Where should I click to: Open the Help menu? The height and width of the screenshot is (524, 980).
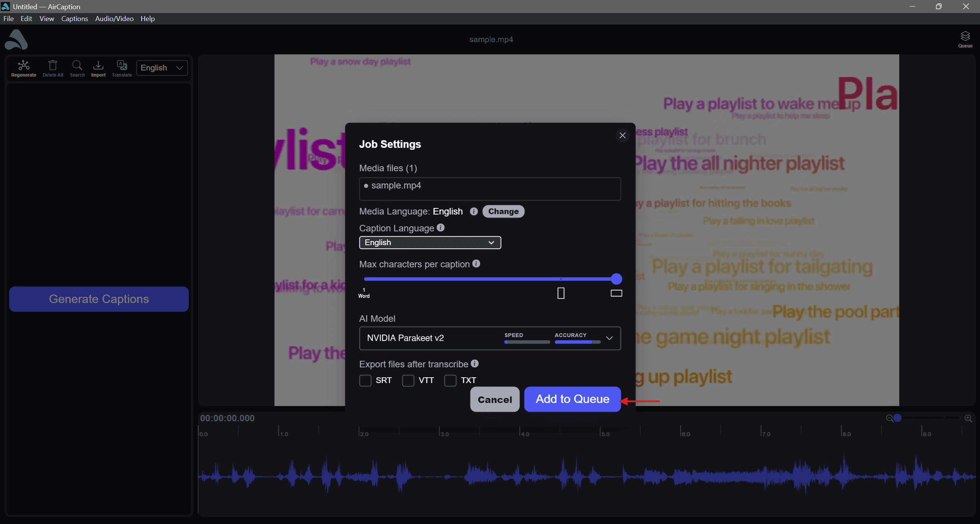(x=147, y=18)
